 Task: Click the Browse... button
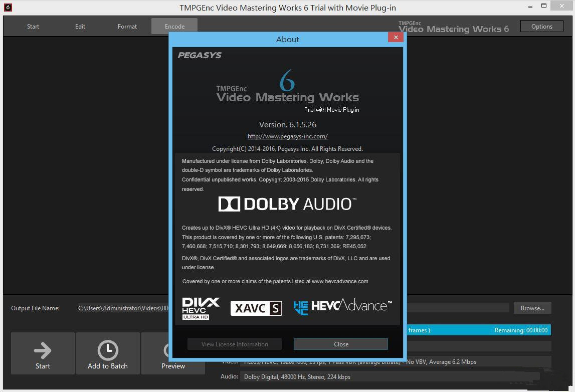click(532, 308)
